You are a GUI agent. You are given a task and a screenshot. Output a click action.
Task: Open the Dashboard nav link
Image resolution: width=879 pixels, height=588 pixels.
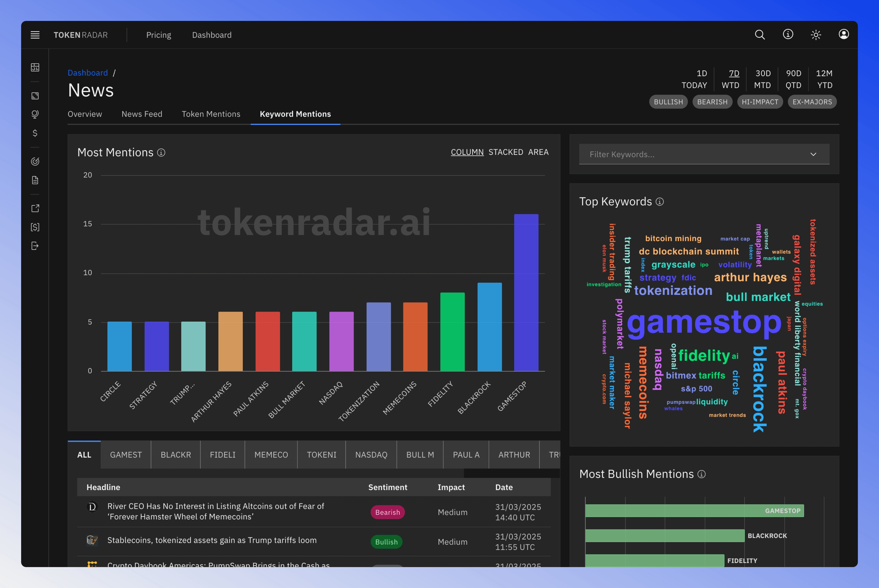(x=212, y=35)
